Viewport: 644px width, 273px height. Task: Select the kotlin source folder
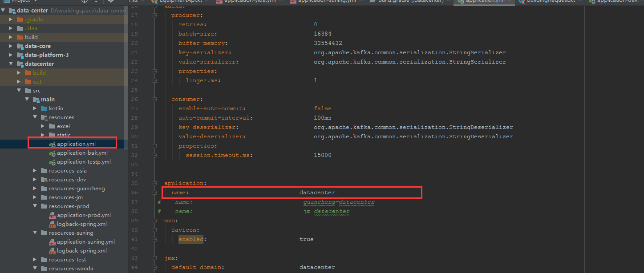tap(56, 108)
